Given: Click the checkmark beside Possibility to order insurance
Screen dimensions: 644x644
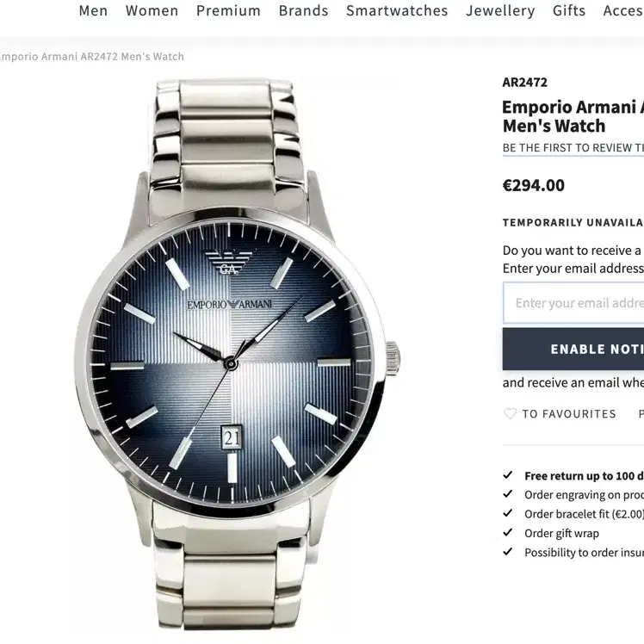Looking at the screenshot, I should (508, 552).
